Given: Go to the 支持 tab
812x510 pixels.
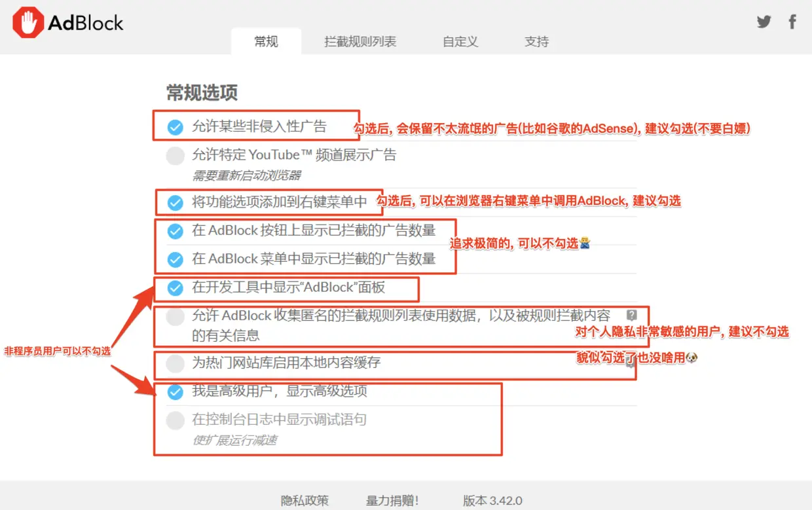Looking at the screenshot, I should click(x=536, y=41).
